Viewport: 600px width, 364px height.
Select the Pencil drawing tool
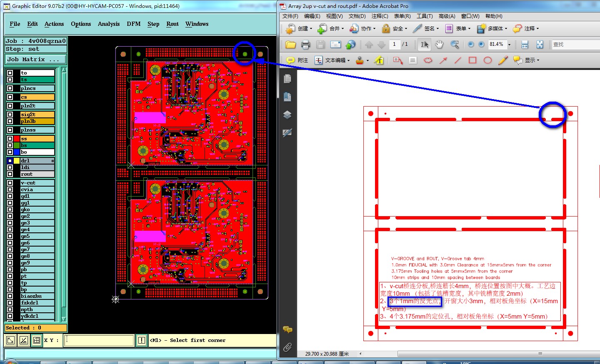tap(503, 60)
